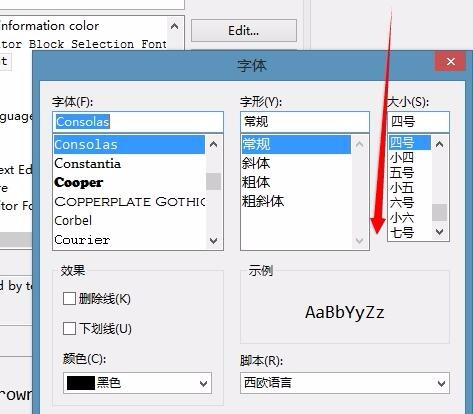Enable the 下划线 underline checkbox

point(69,329)
